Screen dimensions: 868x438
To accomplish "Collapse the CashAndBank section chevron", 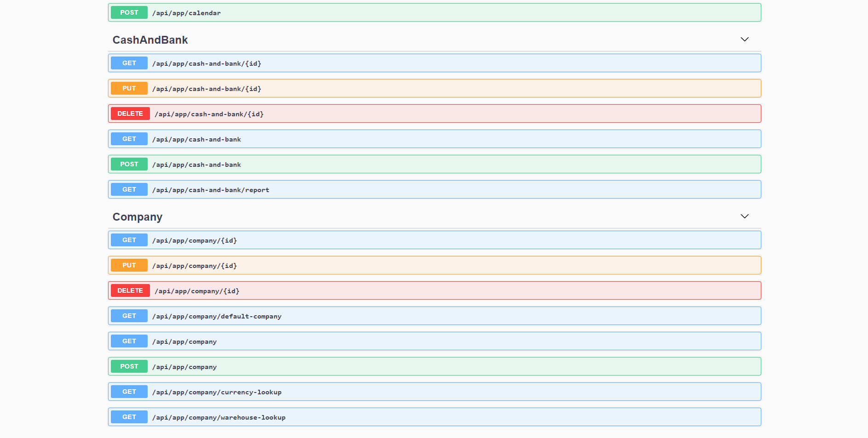I will pos(744,40).
